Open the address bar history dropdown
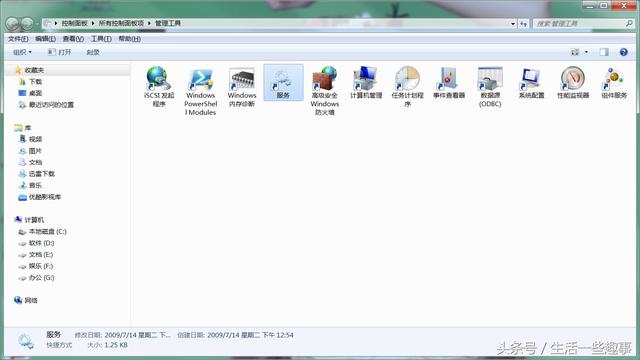The height and width of the screenshot is (360, 640). tap(513, 24)
